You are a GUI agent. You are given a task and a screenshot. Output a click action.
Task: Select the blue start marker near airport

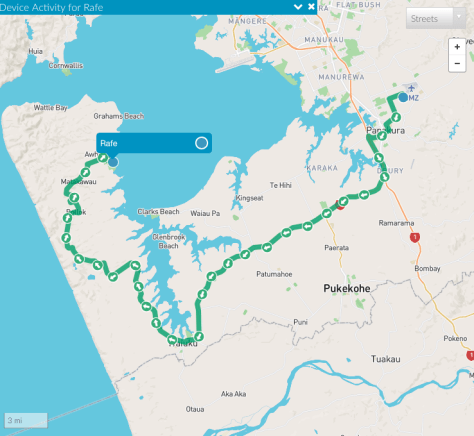(x=403, y=97)
